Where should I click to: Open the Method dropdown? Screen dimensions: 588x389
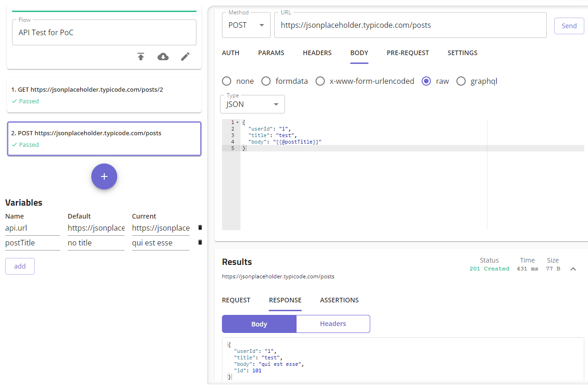[x=246, y=25]
